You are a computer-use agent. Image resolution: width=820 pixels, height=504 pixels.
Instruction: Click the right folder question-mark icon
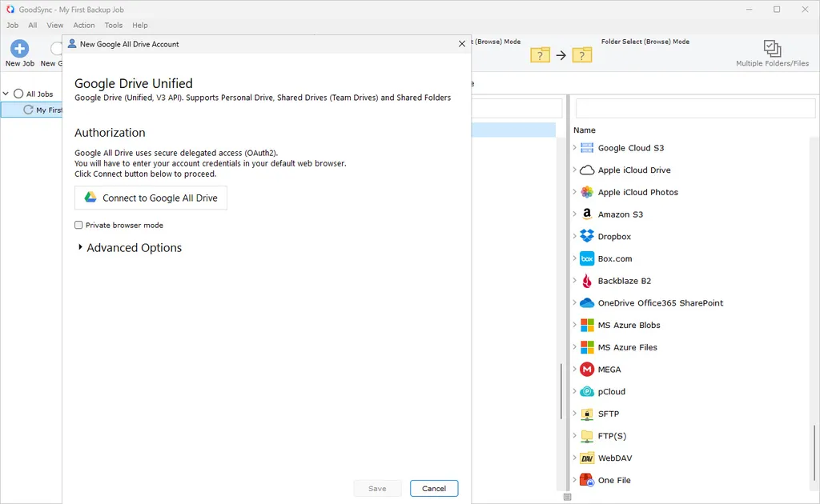[581, 54]
